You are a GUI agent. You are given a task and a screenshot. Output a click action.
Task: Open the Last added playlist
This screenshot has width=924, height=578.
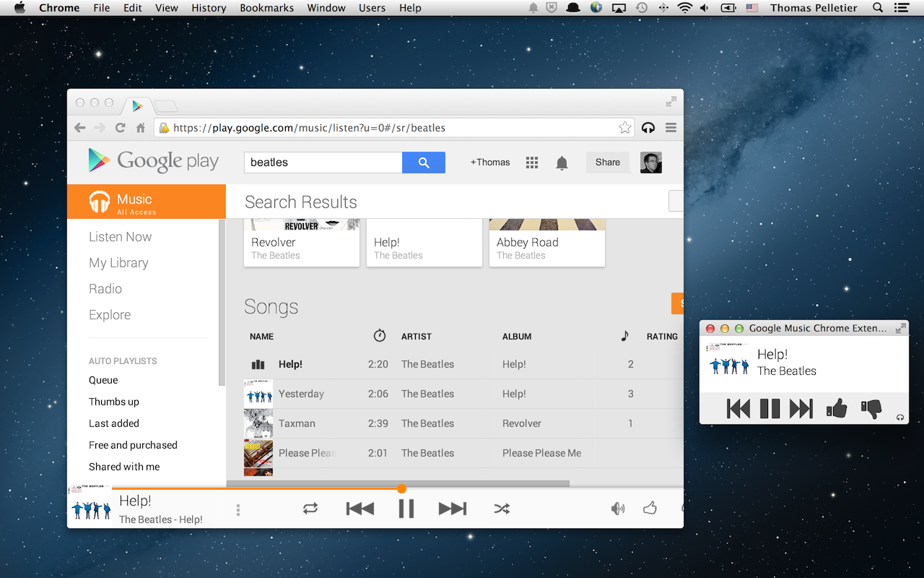pyautogui.click(x=114, y=423)
